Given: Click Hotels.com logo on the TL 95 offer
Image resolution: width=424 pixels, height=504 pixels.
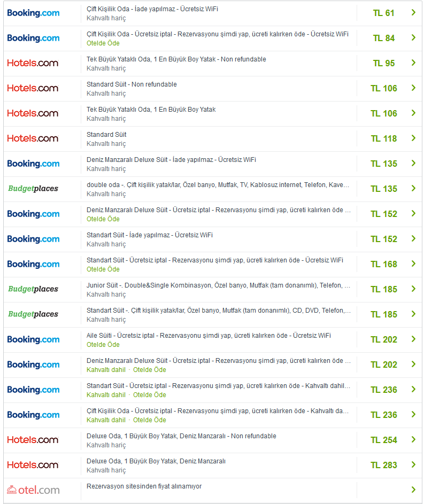Looking at the screenshot, I should tap(33, 63).
